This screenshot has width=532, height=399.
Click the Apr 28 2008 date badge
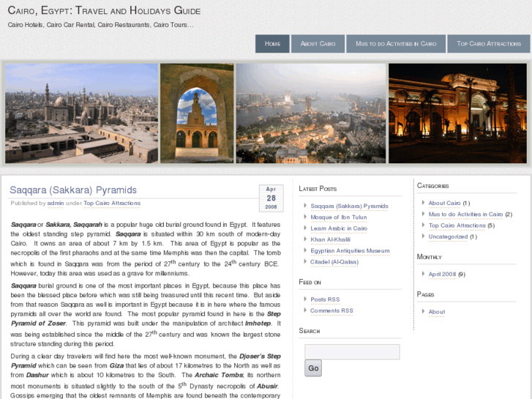point(271,198)
